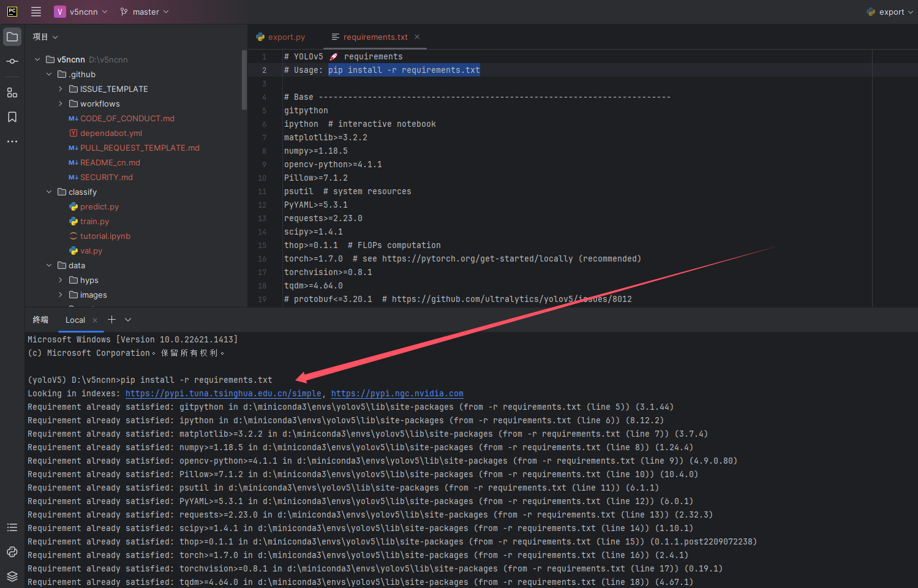
Task: Click the new terminal session plus button
Action: (x=111, y=319)
